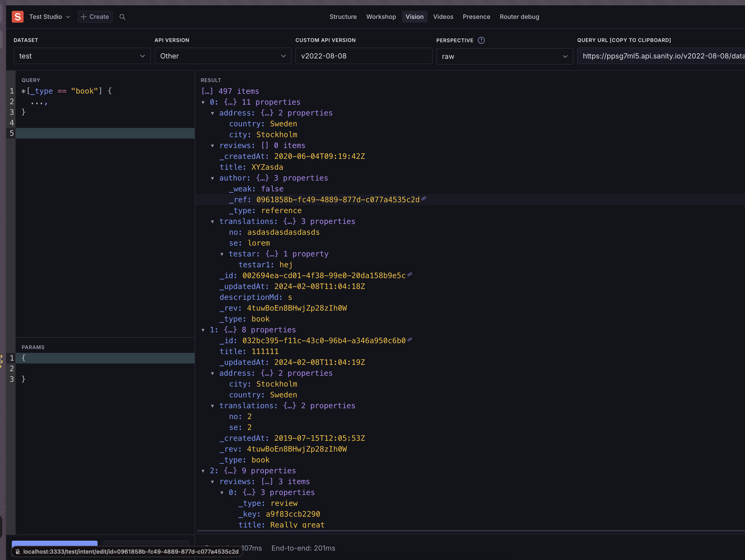Image resolution: width=745 pixels, height=560 pixels.
Task: Select the Vision tab
Action: point(414,17)
